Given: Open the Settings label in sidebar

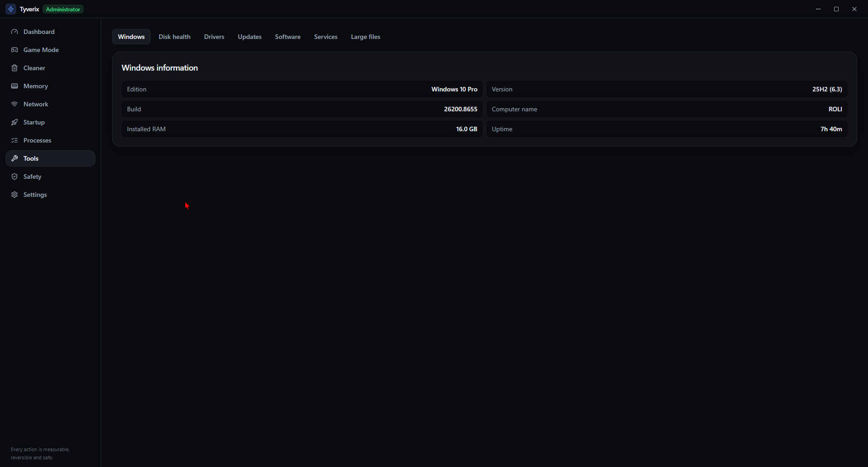Looking at the screenshot, I should (x=35, y=195).
